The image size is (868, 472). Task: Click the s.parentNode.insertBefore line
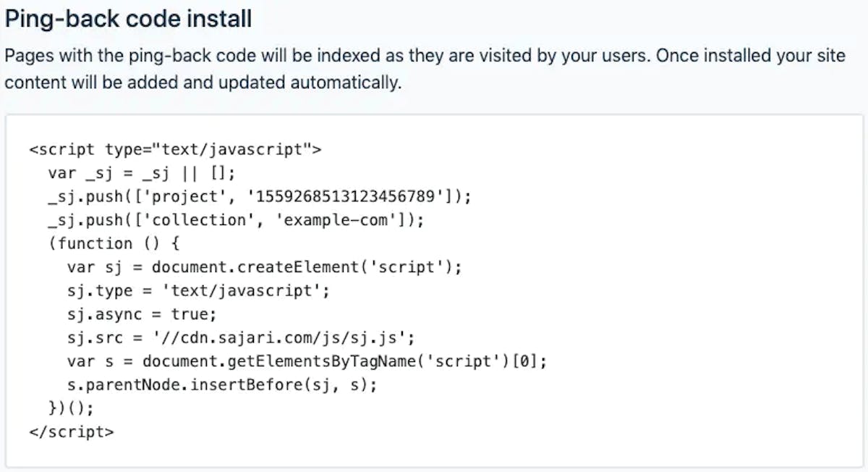(222, 384)
